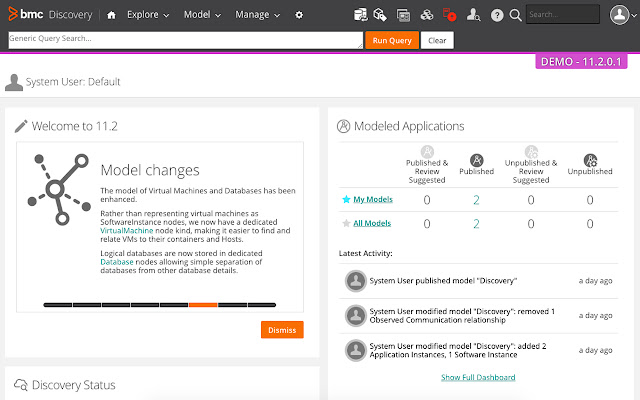Toggle the star next to All Models
The height and width of the screenshot is (400, 640).
coord(347,223)
